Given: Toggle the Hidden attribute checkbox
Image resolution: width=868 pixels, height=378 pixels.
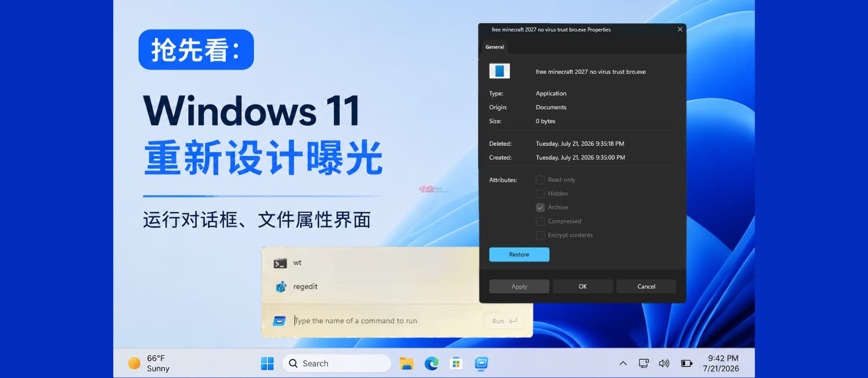Looking at the screenshot, I should (x=540, y=194).
